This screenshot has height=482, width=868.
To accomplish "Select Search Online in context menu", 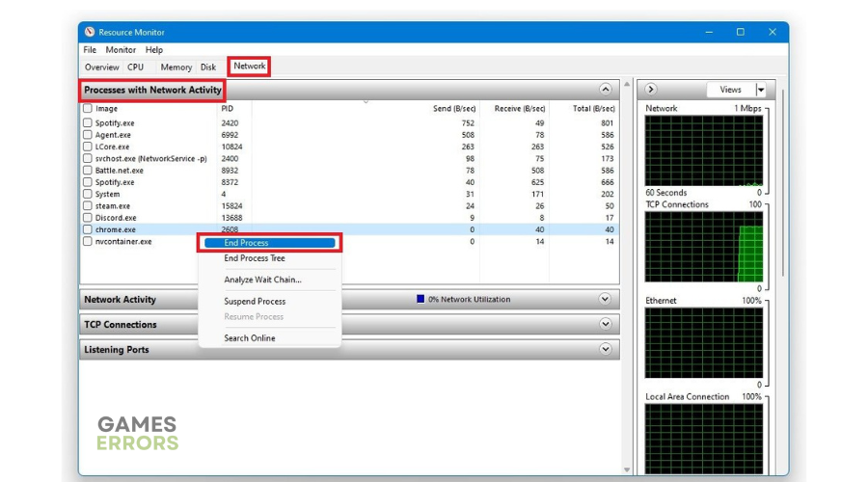I will [250, 338].
